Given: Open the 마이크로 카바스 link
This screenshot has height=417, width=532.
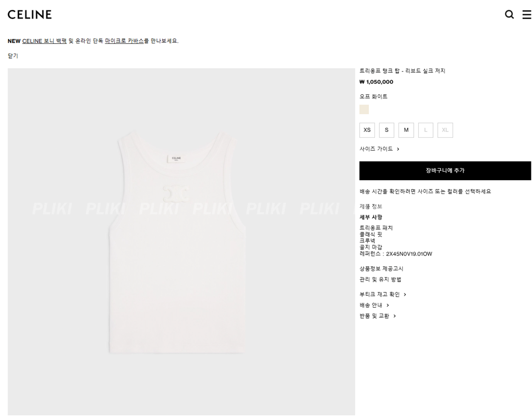Looking at the screenshot, I should coord(125,41).
